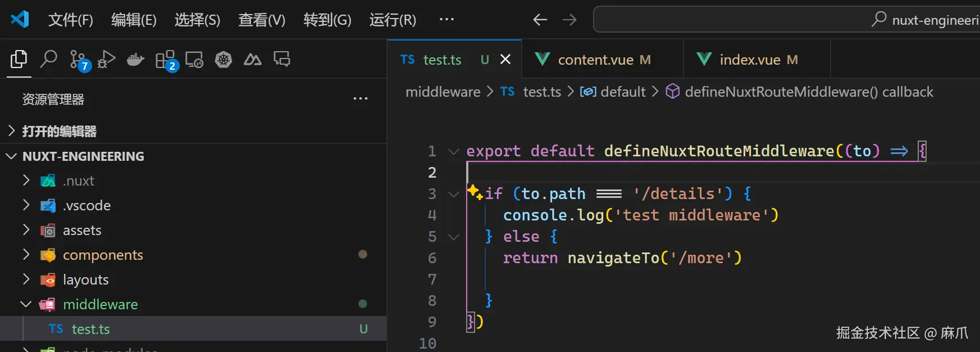
Task: Collapse the middleware folder
Action: [x=26, y=304]
